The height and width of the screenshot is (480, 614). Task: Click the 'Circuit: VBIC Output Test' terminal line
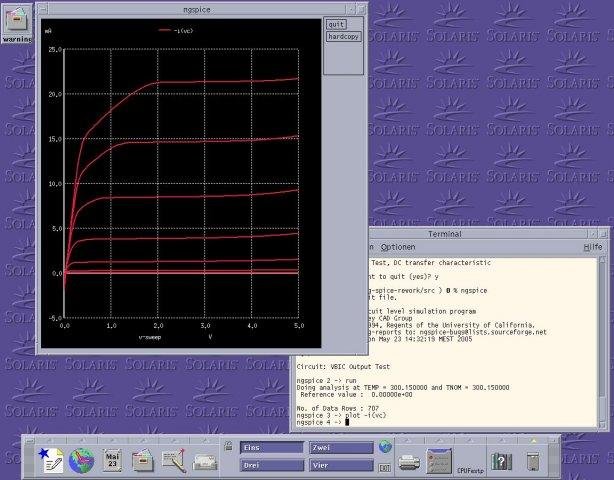tap(343, 367)
